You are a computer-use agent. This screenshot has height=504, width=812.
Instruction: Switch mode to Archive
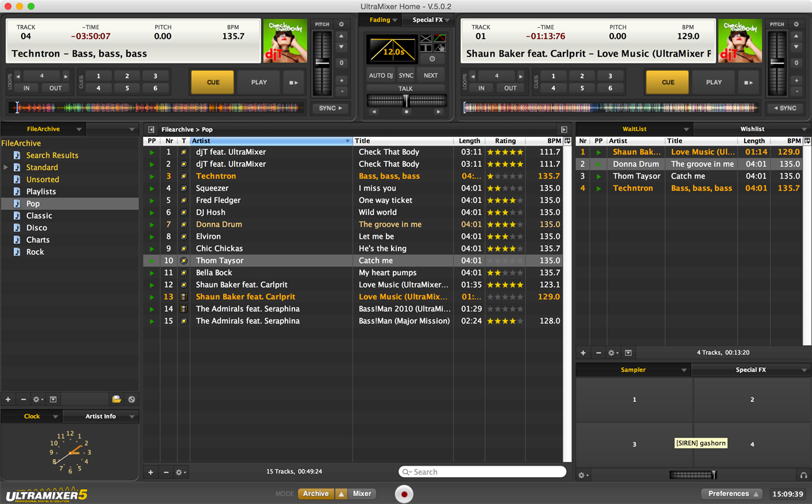click(x=316, y=493)
